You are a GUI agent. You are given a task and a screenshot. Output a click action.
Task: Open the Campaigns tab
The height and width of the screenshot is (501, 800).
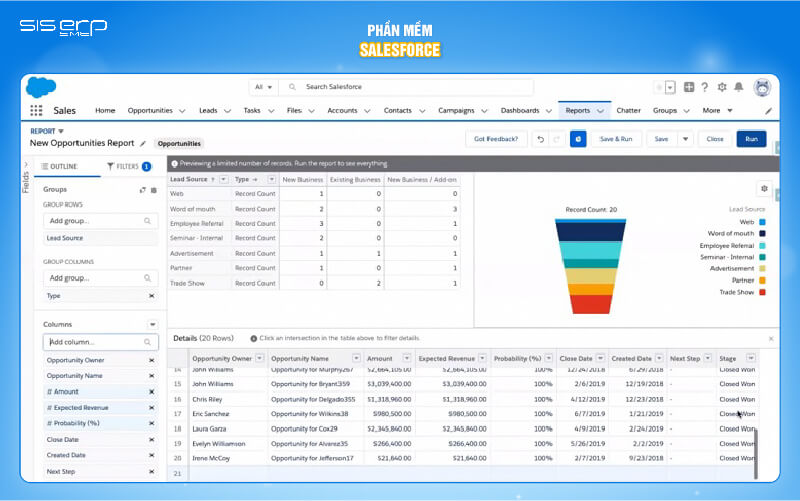tap(456, 111)
